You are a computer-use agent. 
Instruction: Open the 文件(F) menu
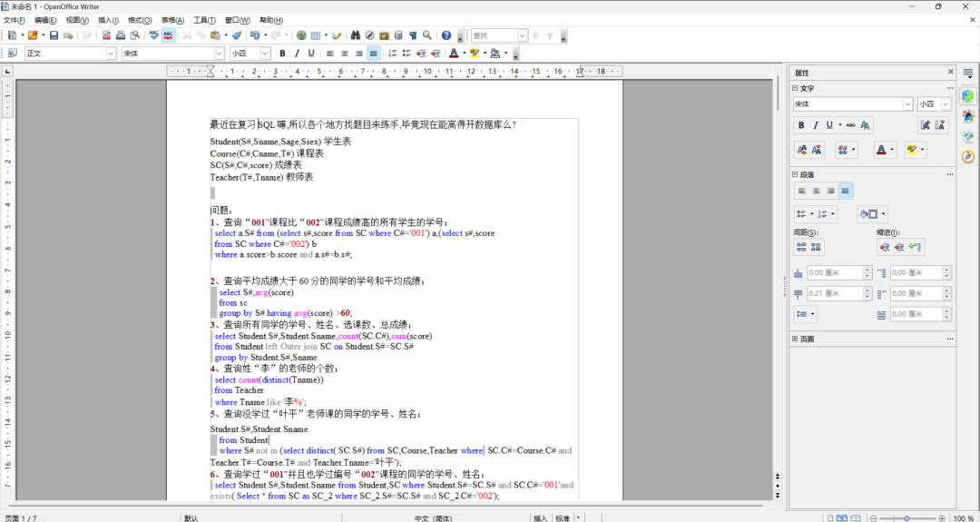pos(14,20)
